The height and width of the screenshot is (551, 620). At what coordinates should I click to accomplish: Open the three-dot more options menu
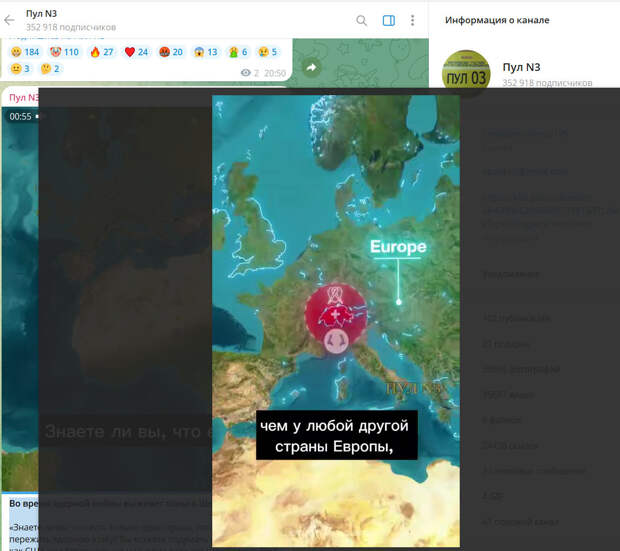(412, 20)
